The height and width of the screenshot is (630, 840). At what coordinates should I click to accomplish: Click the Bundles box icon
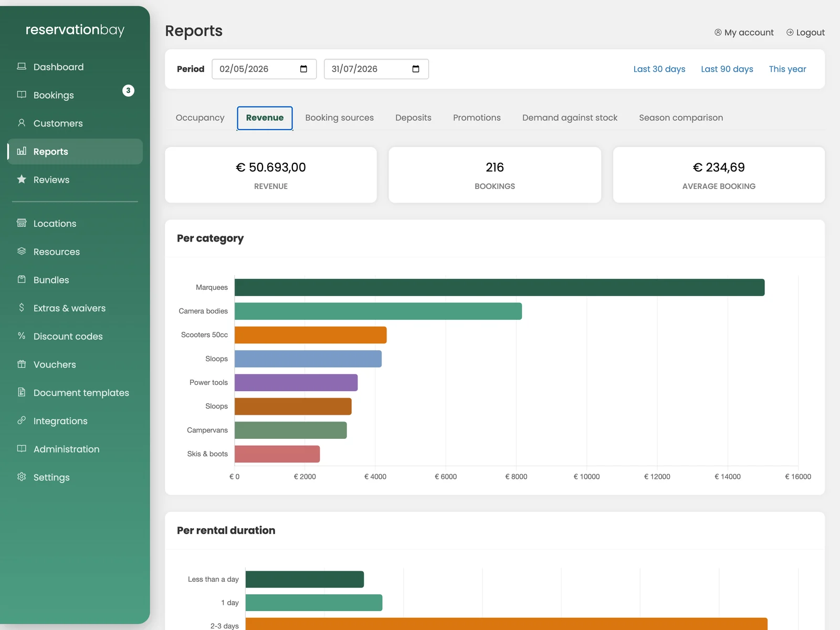coord(22,279)
